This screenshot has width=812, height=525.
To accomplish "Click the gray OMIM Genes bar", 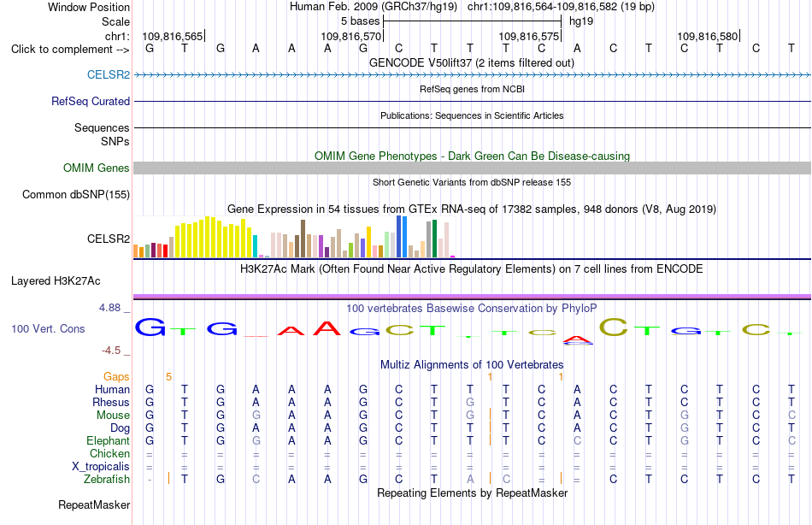I will pos(472,168).
